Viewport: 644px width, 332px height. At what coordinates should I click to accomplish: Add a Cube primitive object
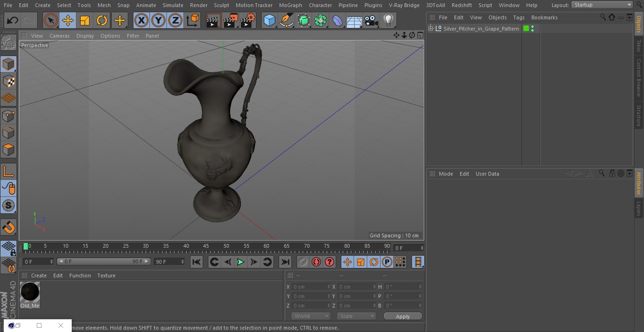tap(269, 21)
